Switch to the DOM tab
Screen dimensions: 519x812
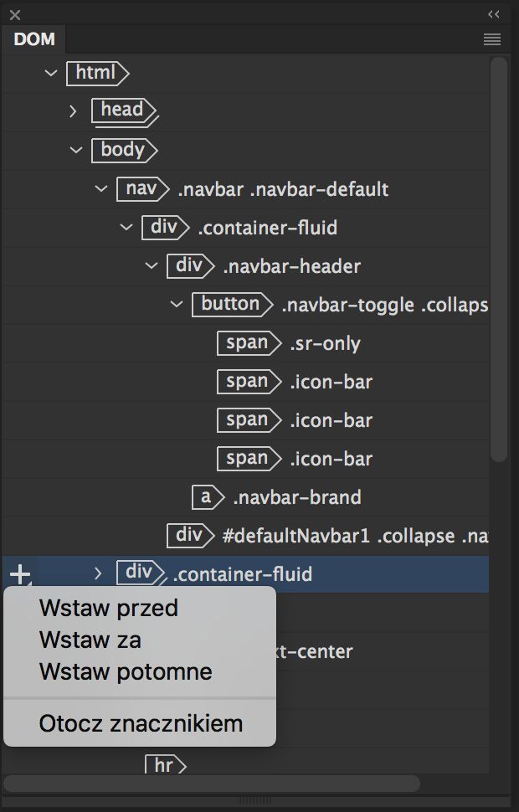pos(33,39)
